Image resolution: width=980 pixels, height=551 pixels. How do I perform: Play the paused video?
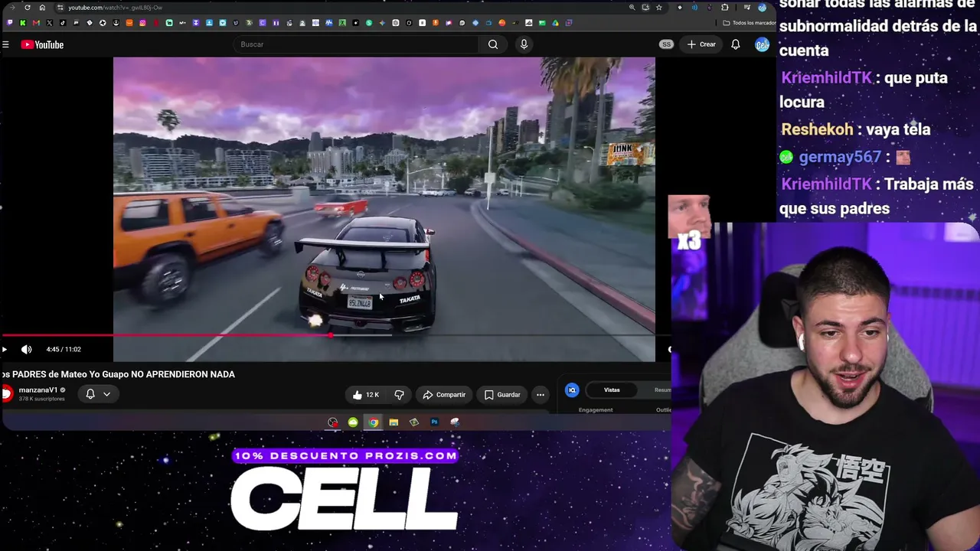pyautogui.click(x=5, y=349)
